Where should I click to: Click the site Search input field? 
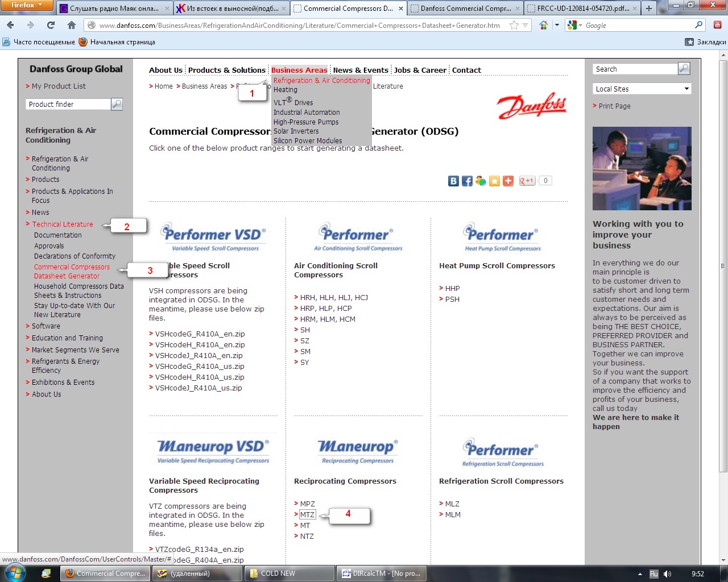[x=635, y=69]
